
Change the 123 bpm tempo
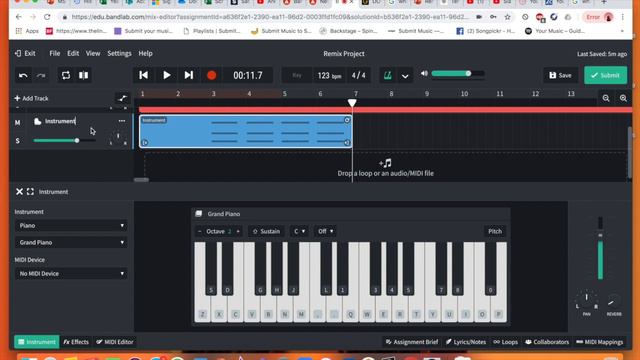tap(329, 76)
